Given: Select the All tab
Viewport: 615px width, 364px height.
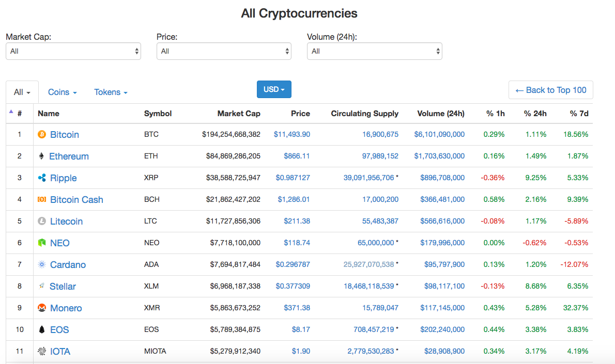Looking at the screenshot, I should click(22, 92).
